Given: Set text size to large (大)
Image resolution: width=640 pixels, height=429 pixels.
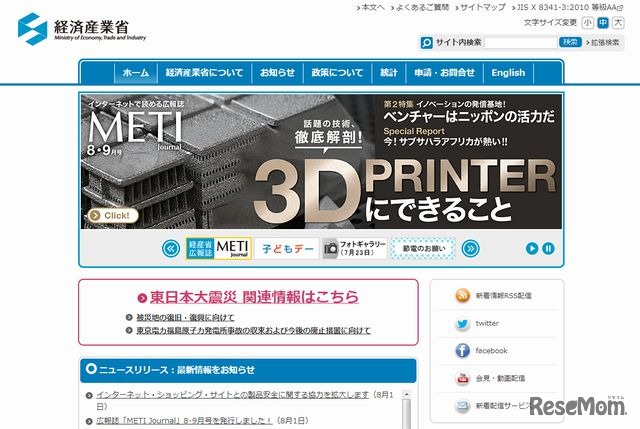Looking at the screenshot, I should [618, 23].
